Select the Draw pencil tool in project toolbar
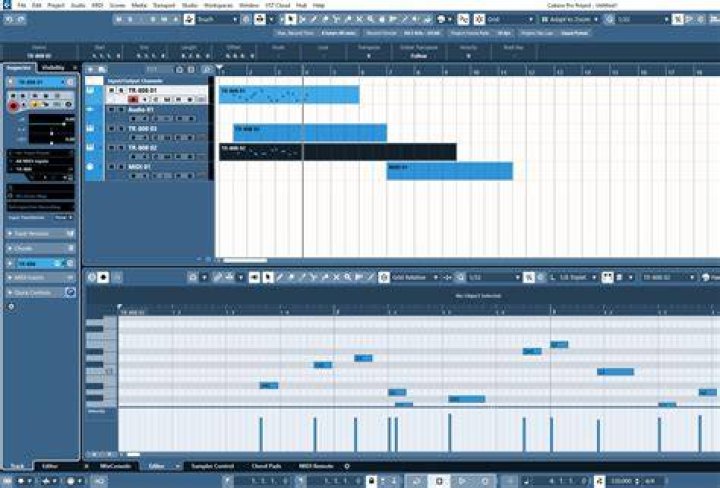 [314, 19]
